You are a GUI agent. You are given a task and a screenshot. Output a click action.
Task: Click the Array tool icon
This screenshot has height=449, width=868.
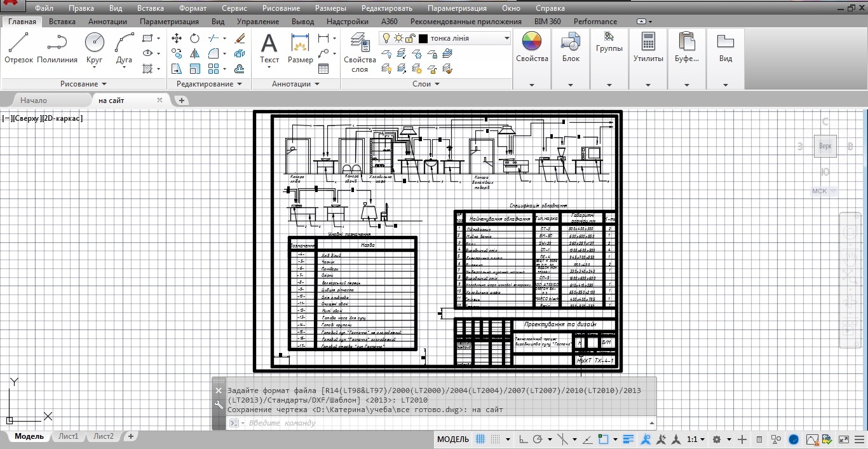click(x=214, y=69)
